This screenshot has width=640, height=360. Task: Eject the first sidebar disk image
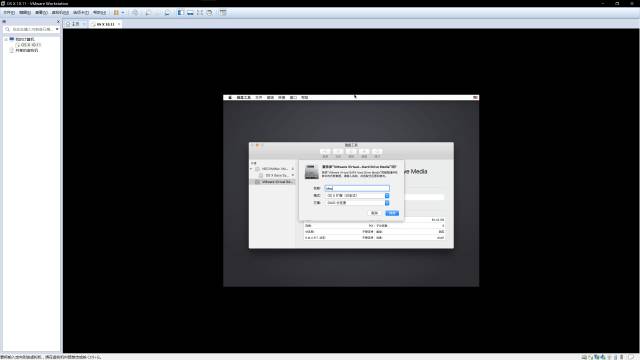(x=293, y=169)
